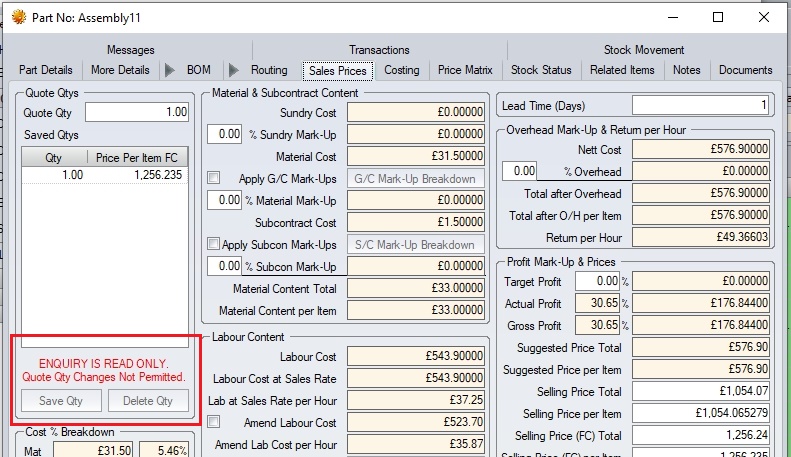
Task: Select the Documents tab
Action: point(745,70)
